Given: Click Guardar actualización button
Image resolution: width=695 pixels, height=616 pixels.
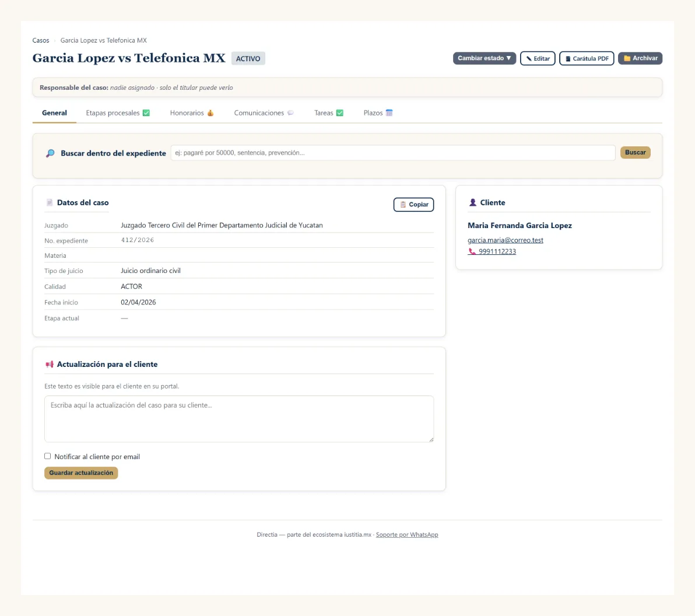Looking at the screenshot, I should (81, 473).
